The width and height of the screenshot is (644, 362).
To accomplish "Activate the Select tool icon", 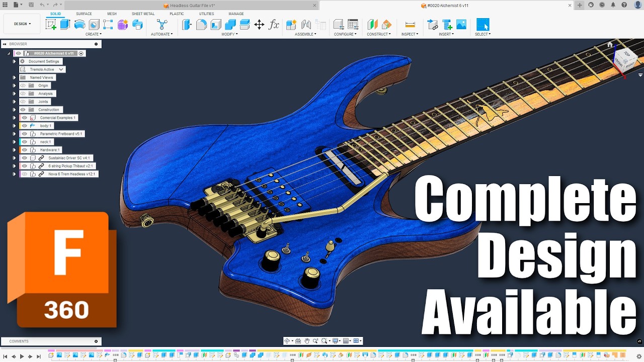I will coord(482,24).
